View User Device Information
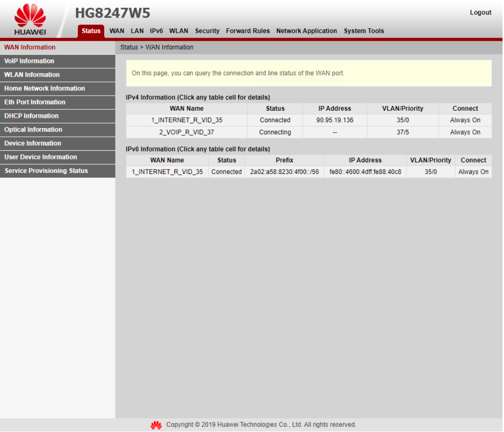The width and height of the screenshot is (504, 432). pos(57,157)
